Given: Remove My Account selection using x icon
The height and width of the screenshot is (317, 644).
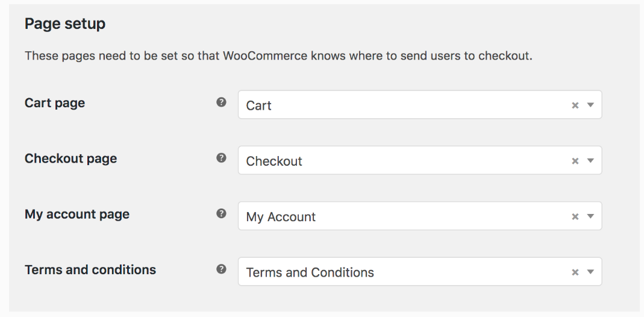Looking at the screenshot, I should [x=575, y=217].
